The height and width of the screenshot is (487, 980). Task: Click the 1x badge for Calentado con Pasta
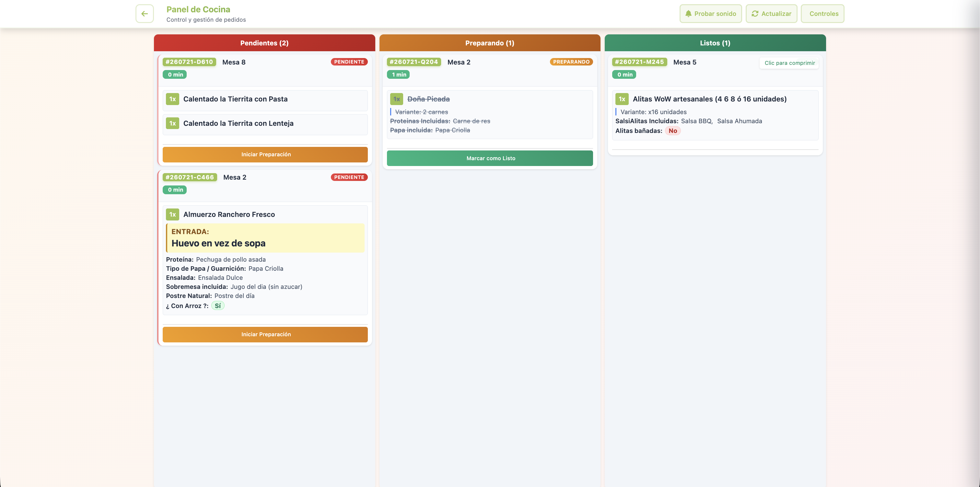tap(172, 99)
